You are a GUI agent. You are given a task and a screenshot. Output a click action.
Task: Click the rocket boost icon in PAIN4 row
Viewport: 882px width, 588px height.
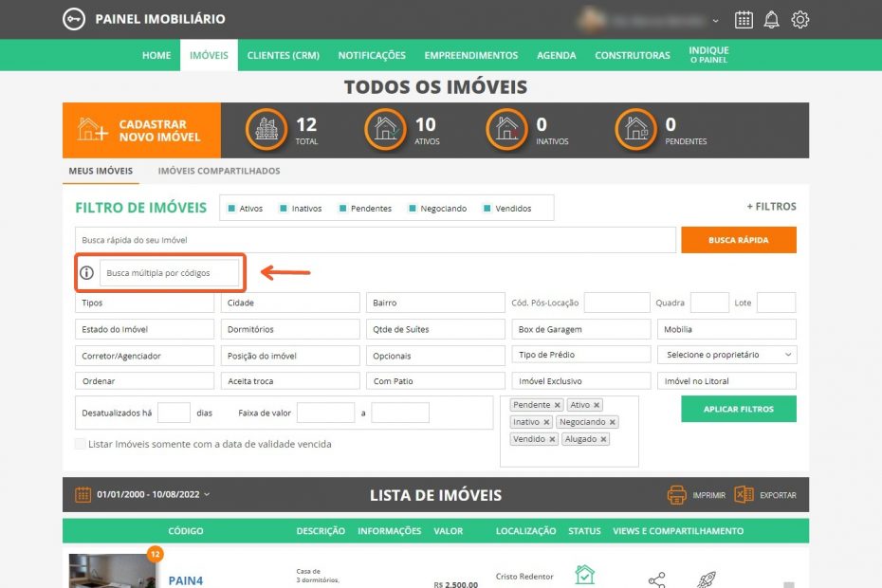(x=707, y=579)
